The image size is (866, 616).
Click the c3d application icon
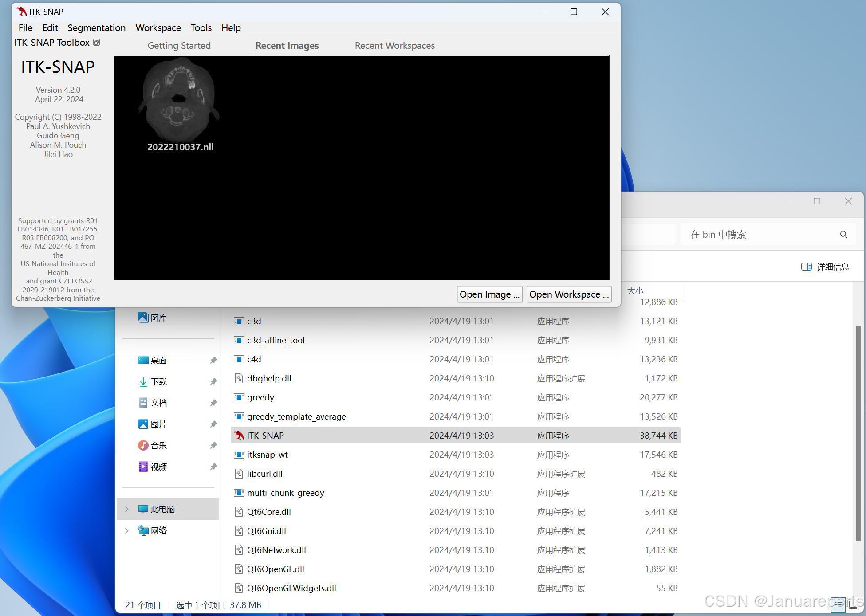239,321
